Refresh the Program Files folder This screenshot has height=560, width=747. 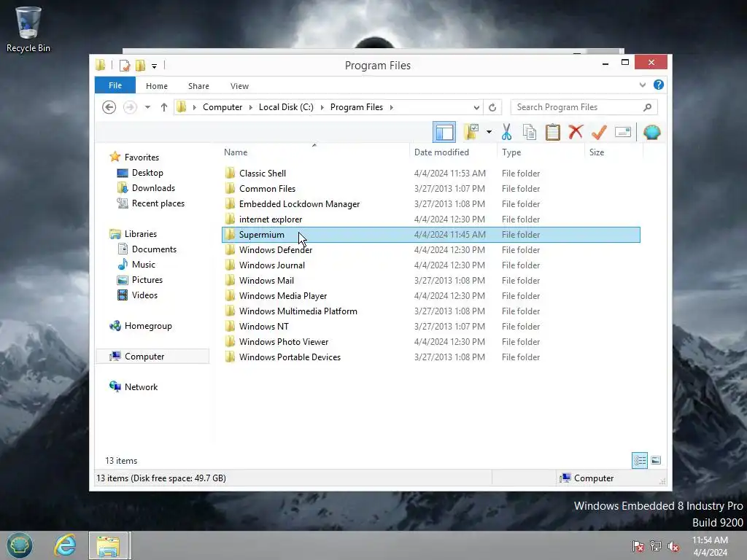[x=492, y=107]
